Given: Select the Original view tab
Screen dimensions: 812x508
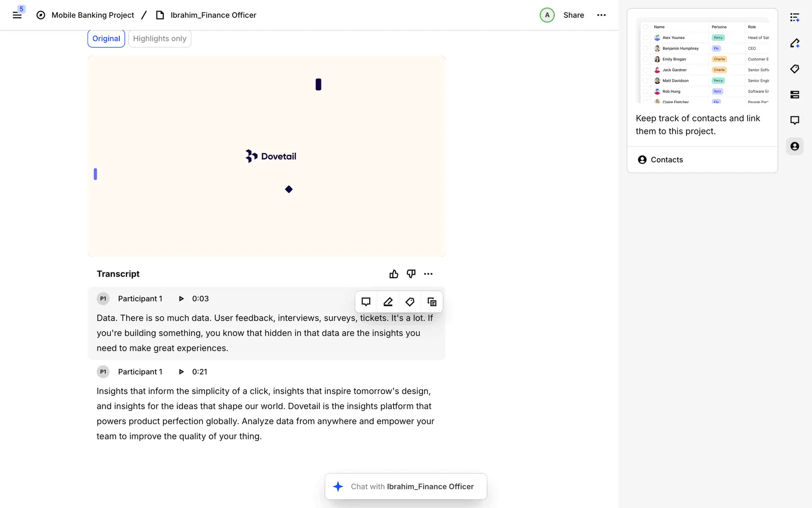Looking at the screenshot, I should (106, 39).
